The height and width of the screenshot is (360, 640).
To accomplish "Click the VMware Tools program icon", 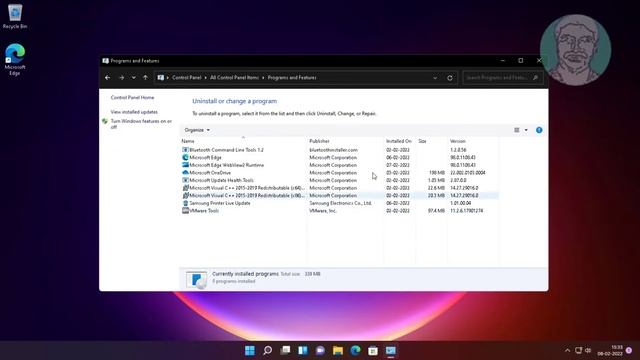I will point(185,211).
